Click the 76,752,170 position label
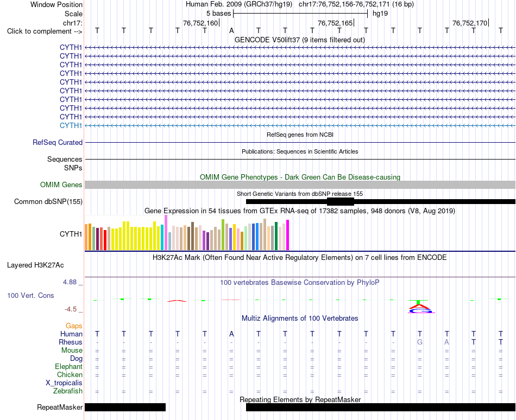 click(470, 23)
